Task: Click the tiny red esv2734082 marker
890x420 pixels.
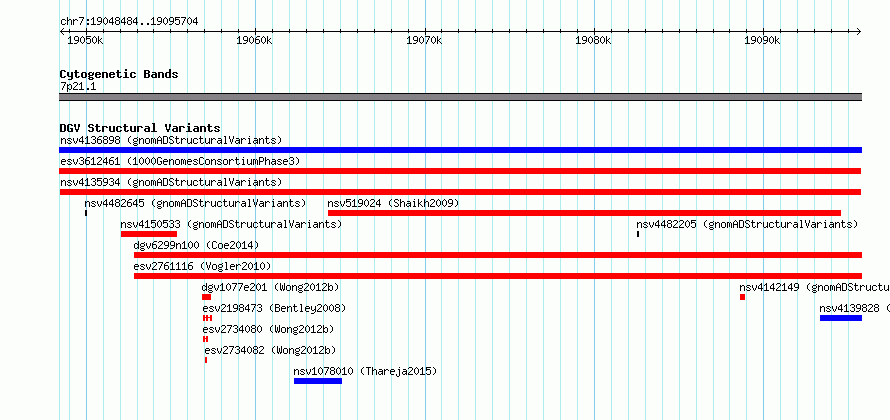Action: tap(206, 360)
